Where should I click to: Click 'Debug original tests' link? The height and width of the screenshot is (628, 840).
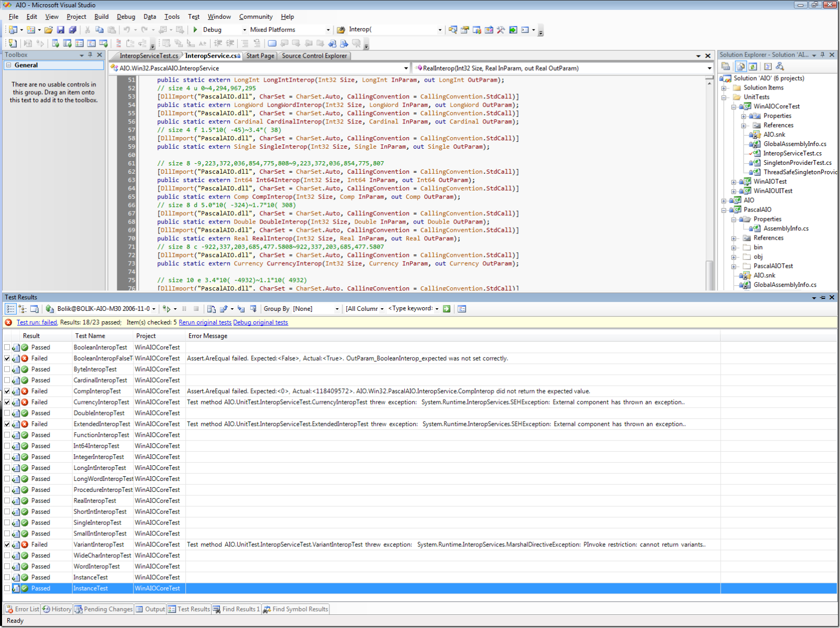[x=260, y=322]
